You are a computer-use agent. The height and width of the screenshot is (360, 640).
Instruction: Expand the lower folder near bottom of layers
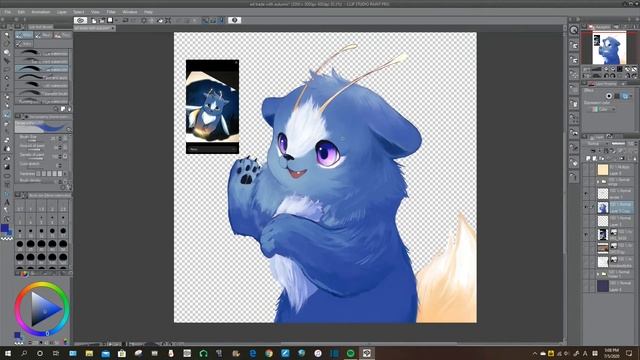click(x=598, y=273)
